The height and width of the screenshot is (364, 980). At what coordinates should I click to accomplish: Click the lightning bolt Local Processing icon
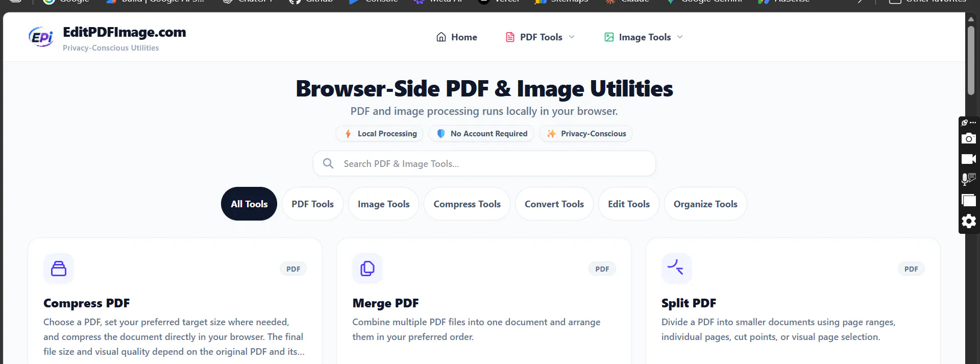coord(348,134)
